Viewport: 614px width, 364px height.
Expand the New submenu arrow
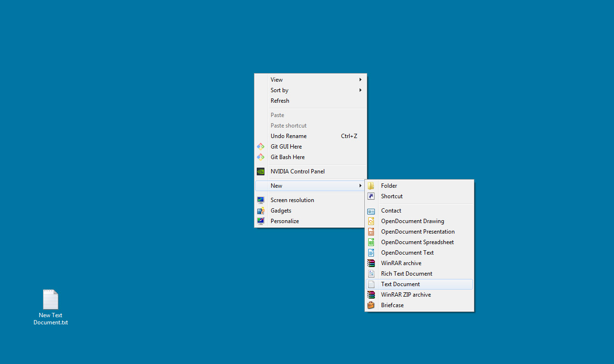tap(361, 186)
